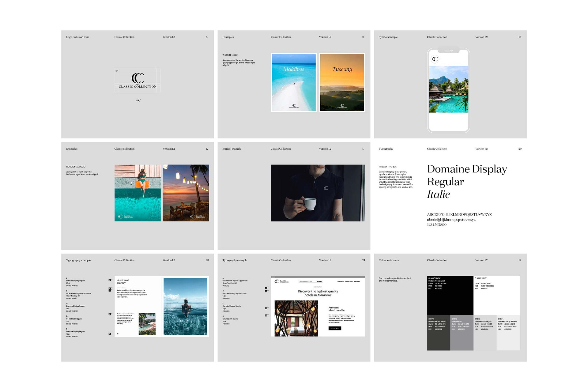
Task: Click the Agent log in link
Action: click(x=357, y=281)
